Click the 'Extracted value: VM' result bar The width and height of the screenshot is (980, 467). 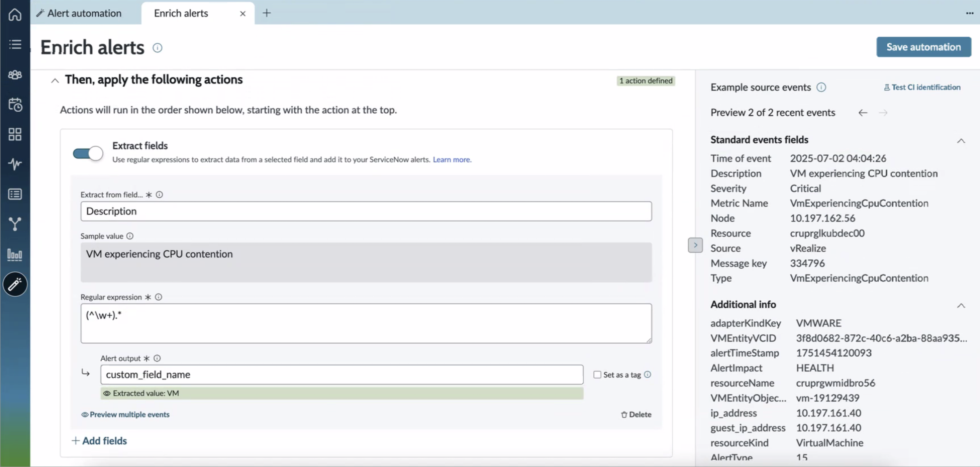tap(342, 393)
